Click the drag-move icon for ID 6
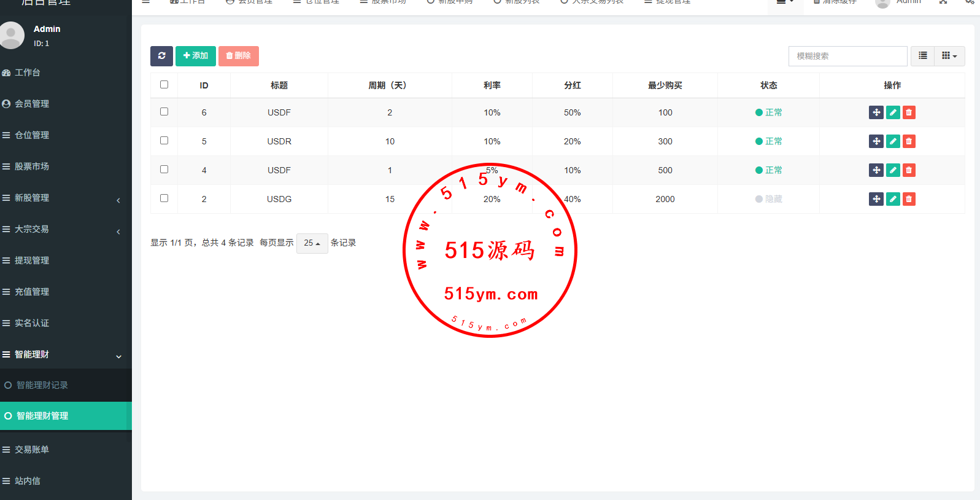Screen dimensions: 980x500 pos(876,112)
